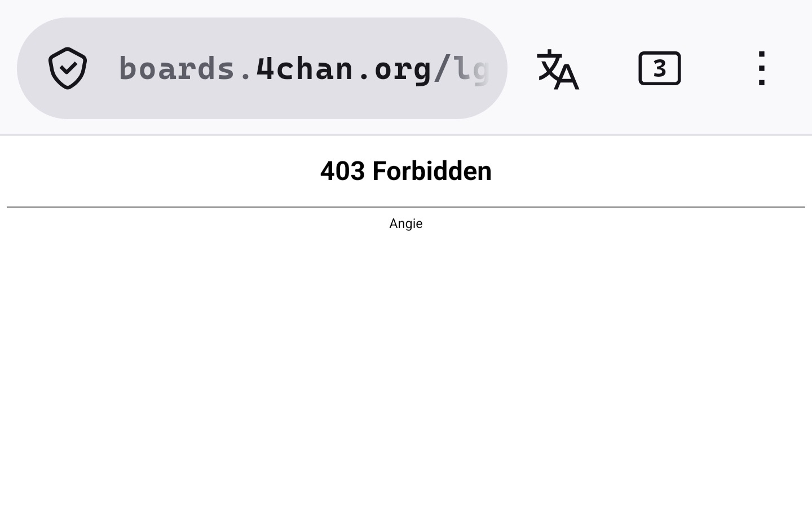Click the horizontal divider line under heading
Screen dimensions: 812x508
pos(406,207)
